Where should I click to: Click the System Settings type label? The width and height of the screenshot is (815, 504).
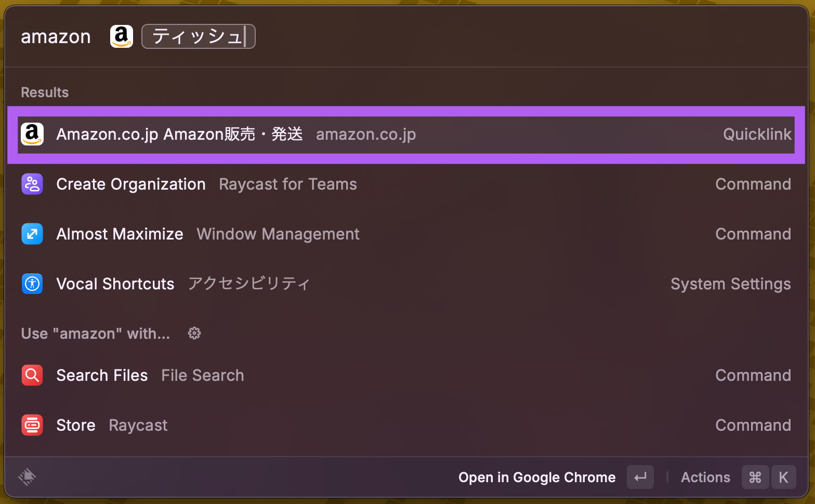coord(731,284)
